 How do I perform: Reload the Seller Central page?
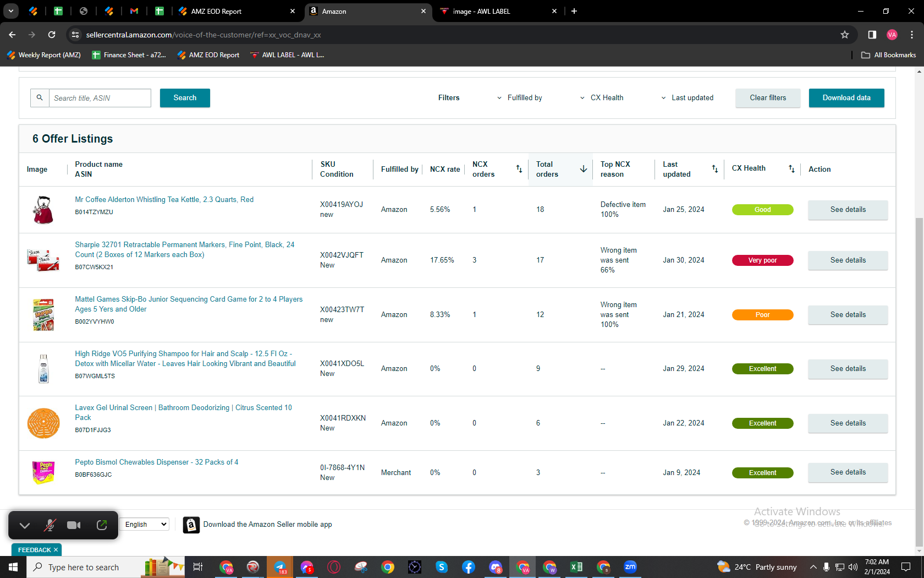click(x=52, y=35)
